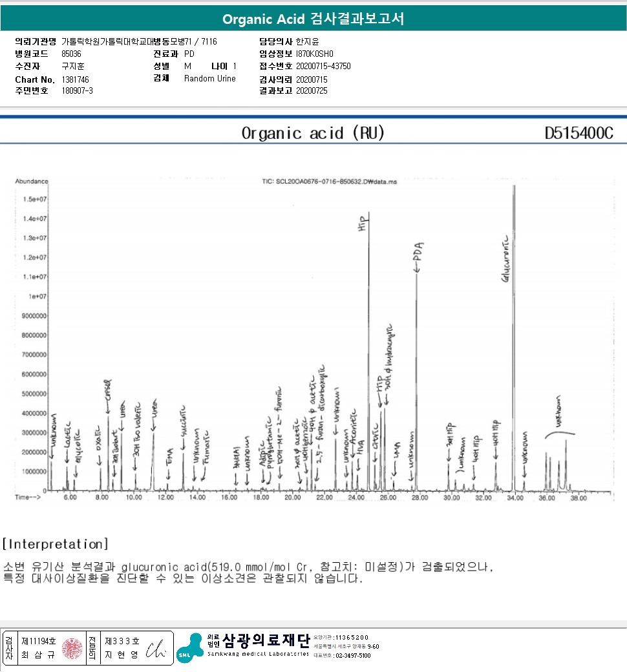This screenshot has width=627, height=672.
Task: Click the address ending '9-60'
Action: 346,647
